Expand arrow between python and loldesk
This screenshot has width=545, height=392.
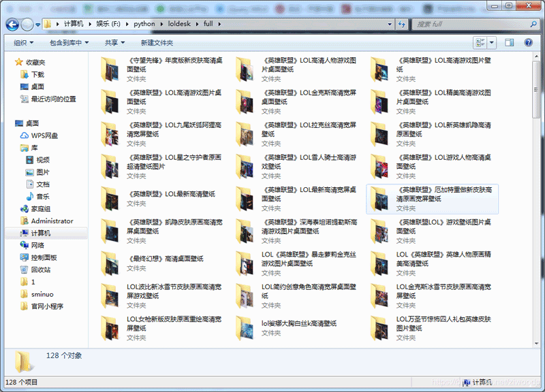click(161, 24)
